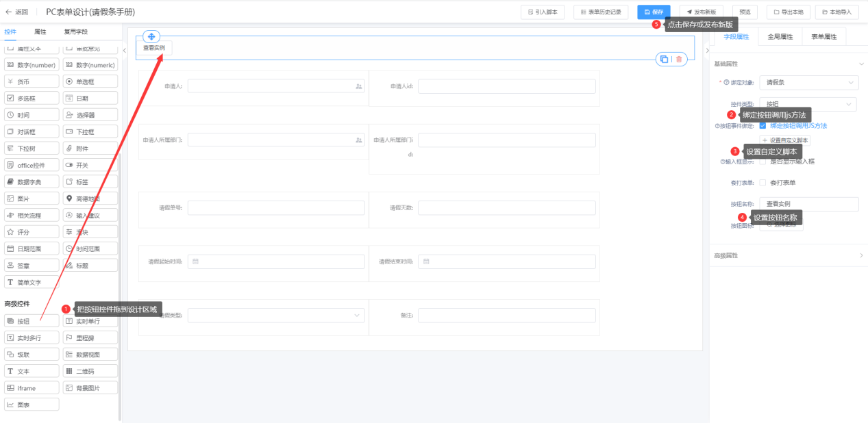
Task: Click the 本地导入 button
Action: pos(836,12)
